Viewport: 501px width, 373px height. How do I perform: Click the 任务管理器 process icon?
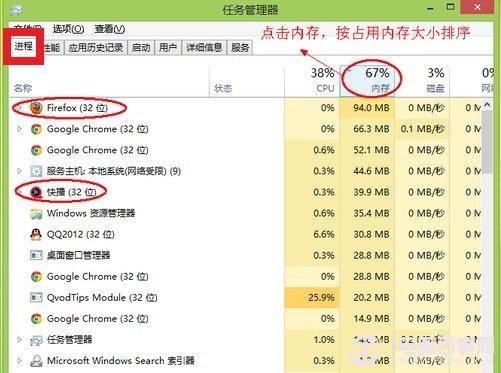(36, 340)
